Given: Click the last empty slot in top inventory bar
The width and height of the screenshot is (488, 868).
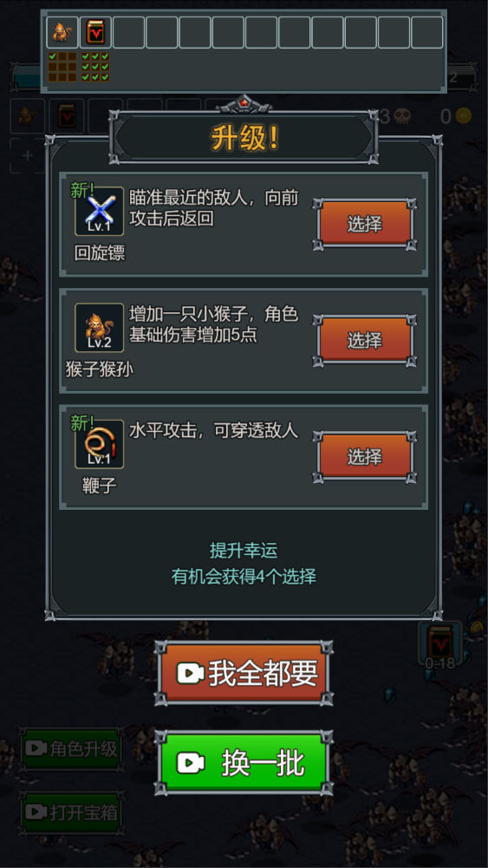Looking at the screenshot, I should point(427,32).
